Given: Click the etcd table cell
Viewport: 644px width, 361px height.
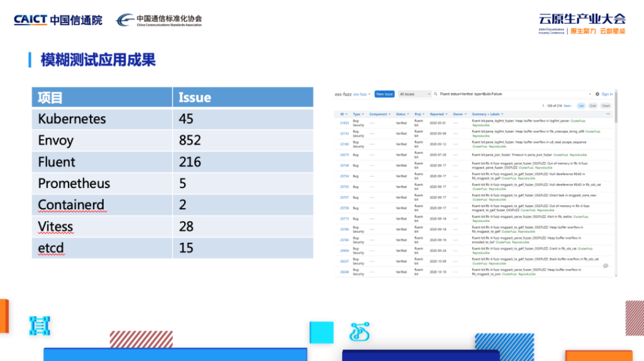Looking at the screenshot, I should (x=103, y=248).
